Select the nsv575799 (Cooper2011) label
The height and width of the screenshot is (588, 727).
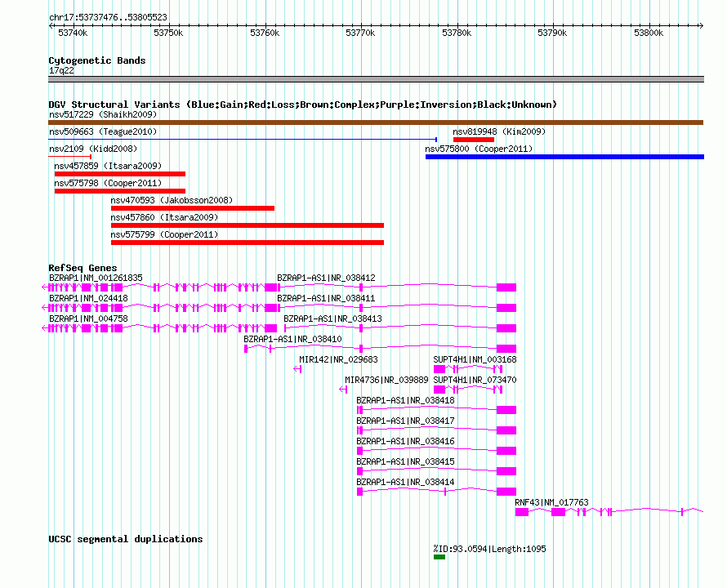164,234
